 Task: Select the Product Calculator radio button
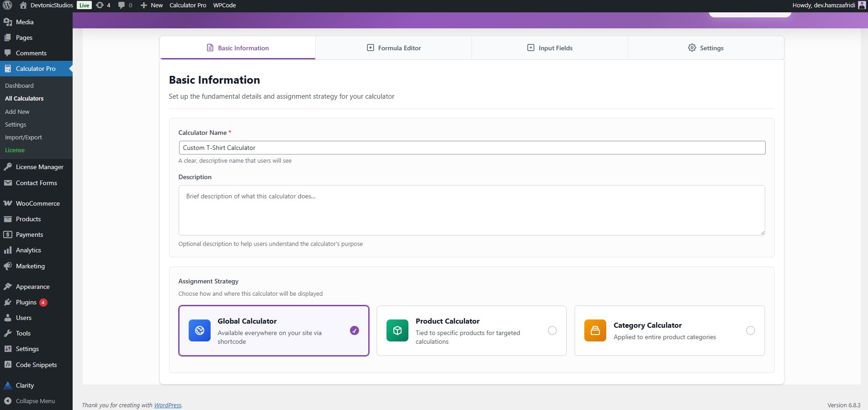pos(552,330)
